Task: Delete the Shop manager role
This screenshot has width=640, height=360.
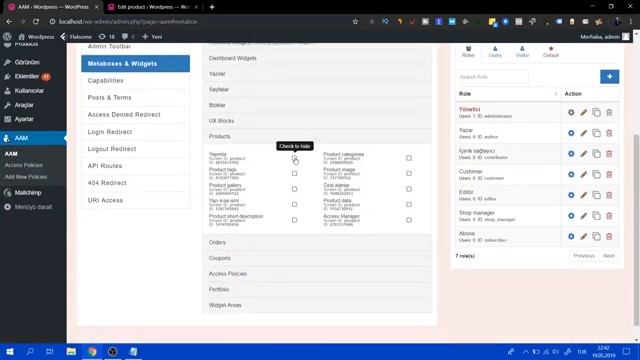Action: 609,216
